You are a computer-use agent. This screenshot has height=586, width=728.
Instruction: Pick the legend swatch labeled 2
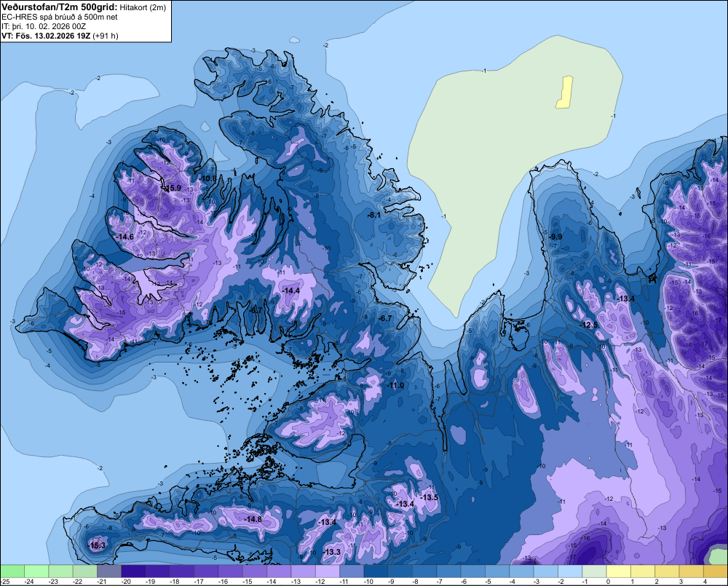(x=667, y=571)
